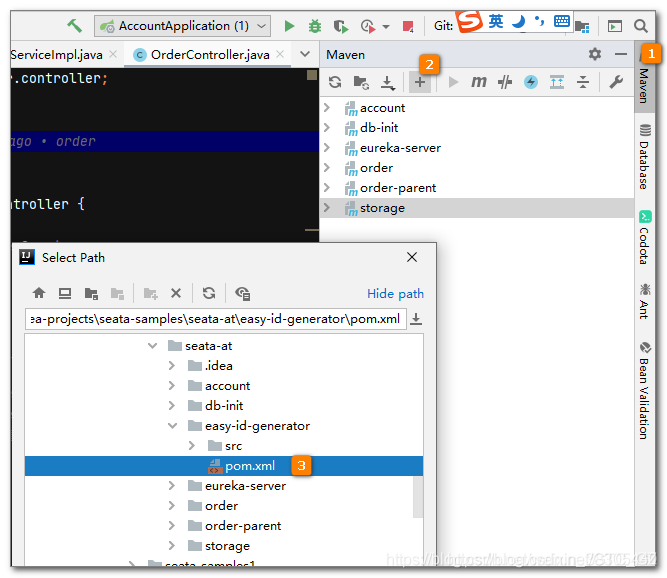The height and width of the screenshot is (578, 667).
Task: Open Sogou soft keyboard icon
Action: 562,21
